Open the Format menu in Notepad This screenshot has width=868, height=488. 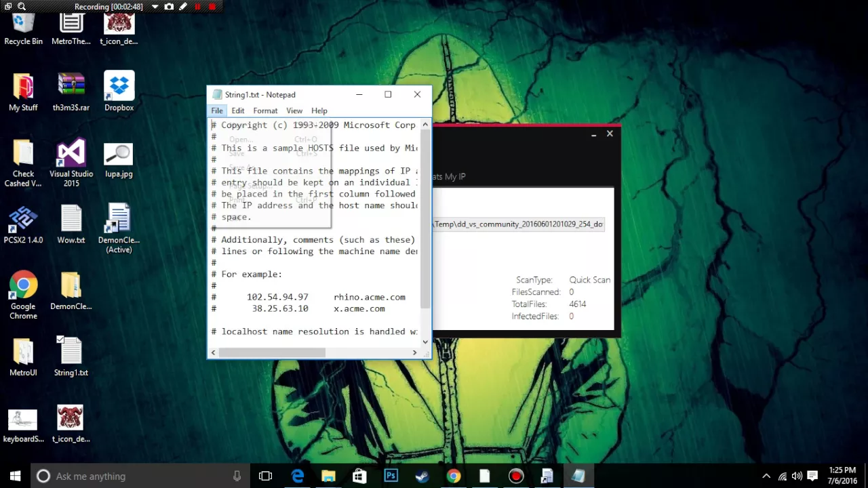[x=265, y=110]
